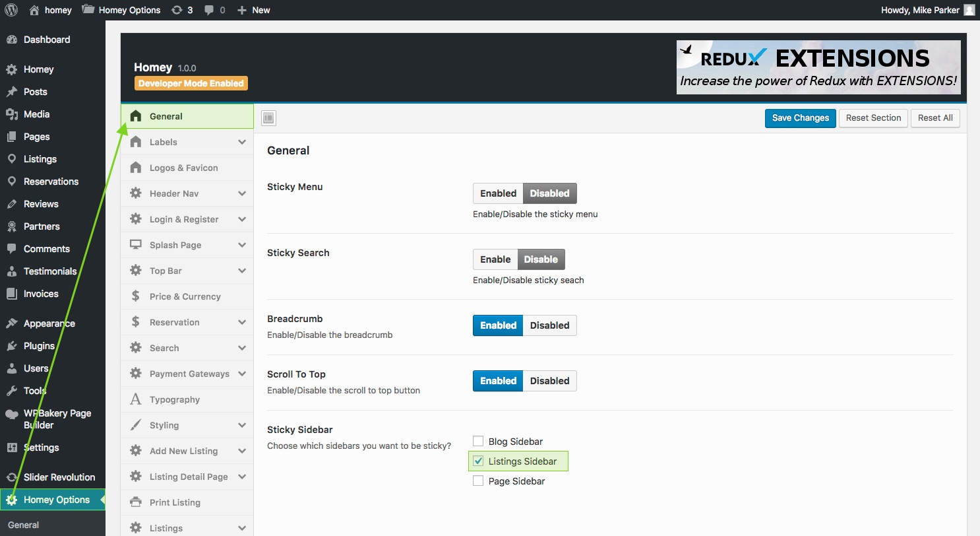
Task: Click the Tools wrench icon
Action: tap(11, 391)
